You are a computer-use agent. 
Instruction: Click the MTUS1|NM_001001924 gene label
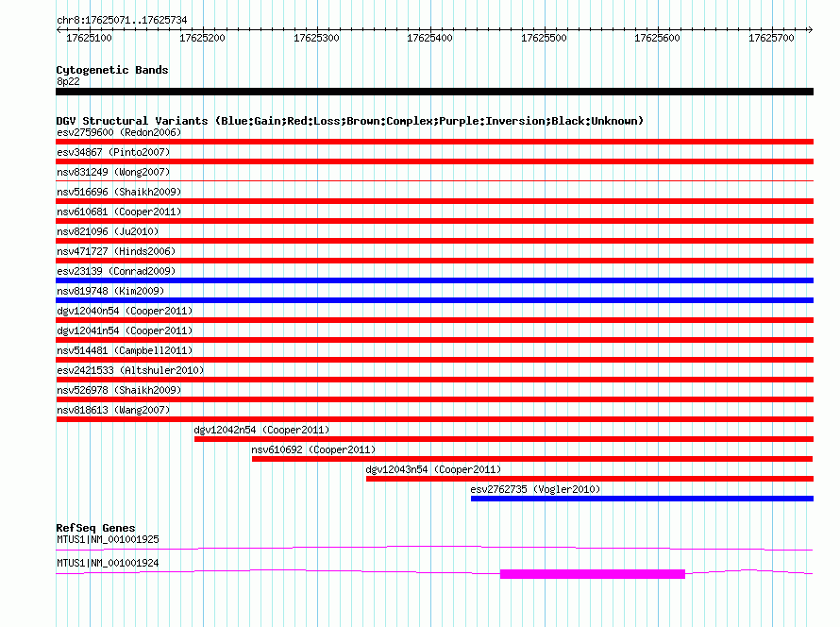click(108, 563)
